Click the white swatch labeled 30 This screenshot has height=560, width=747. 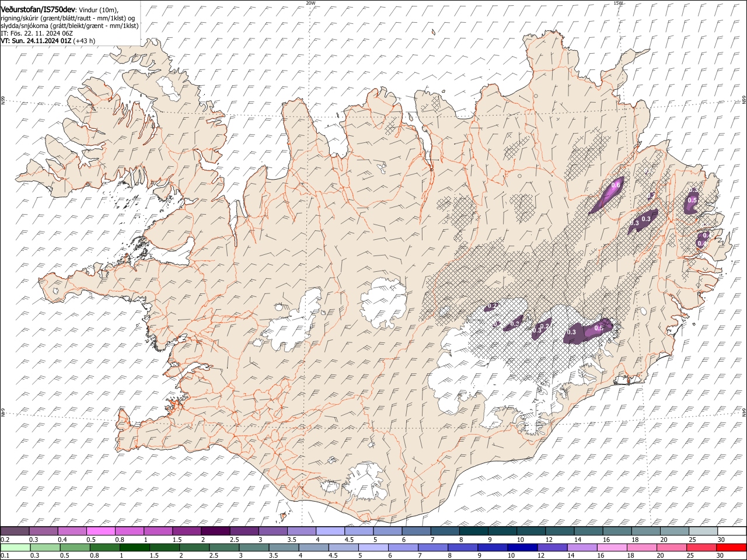click(732, 531)
